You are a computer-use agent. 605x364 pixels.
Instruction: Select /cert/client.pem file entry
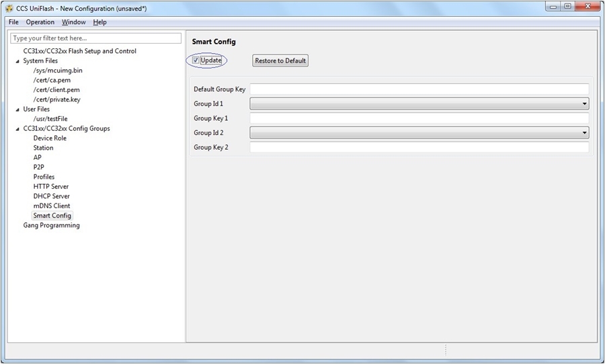pos(56,89)
